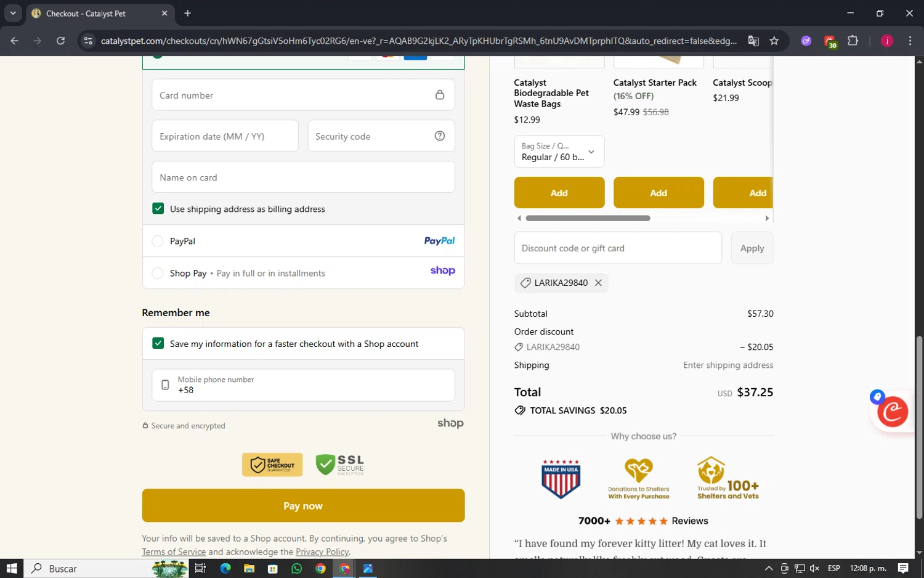Image resolution: width=924 pixels, height=578 pixels.
Task: Select the Shop Pay payment option
Action: coord(158,273)
